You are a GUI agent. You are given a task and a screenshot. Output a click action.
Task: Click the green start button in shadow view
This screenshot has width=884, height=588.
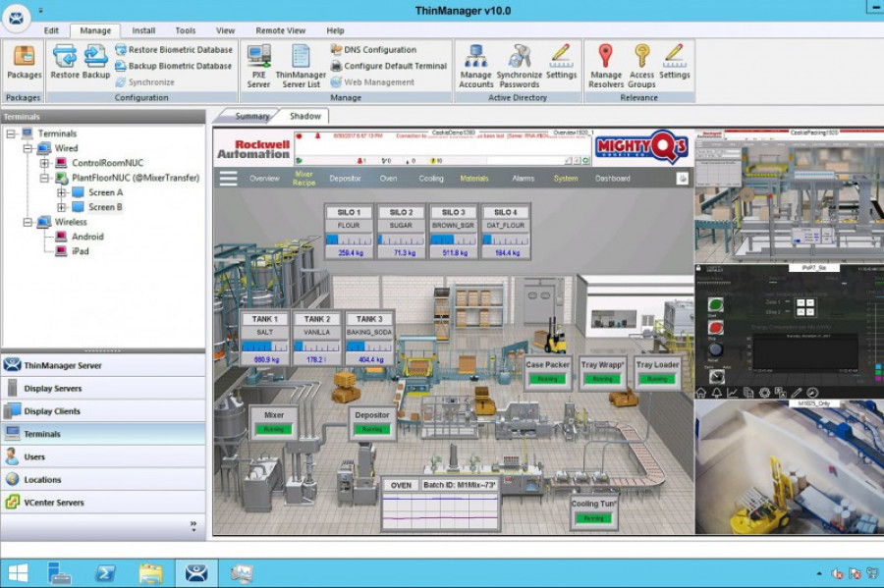(x=715, y=304)
